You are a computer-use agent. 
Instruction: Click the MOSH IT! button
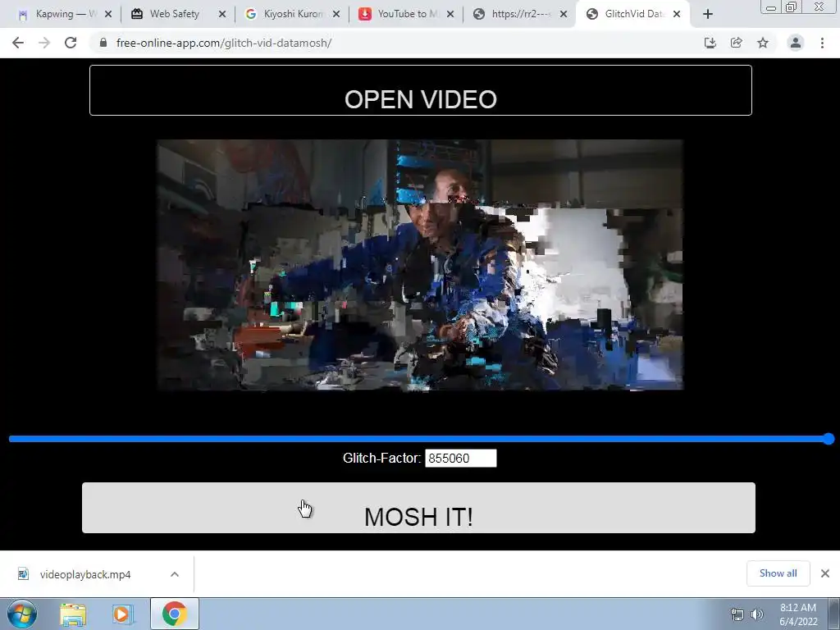click(418, 508)
